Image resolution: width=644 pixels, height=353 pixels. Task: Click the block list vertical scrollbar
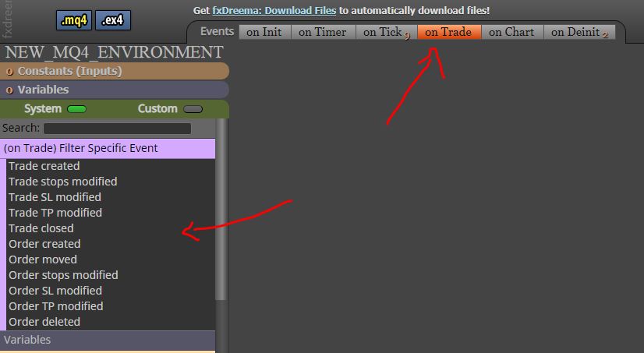click(221, 210)
